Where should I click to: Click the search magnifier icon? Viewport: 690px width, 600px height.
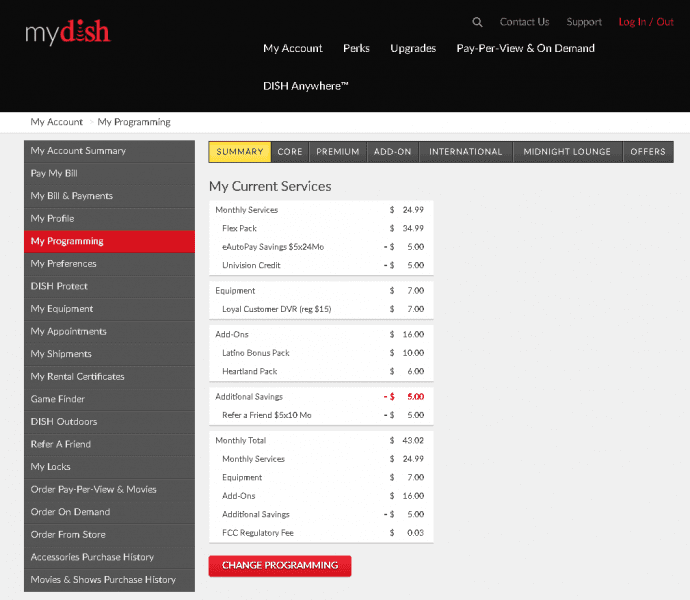[477, 22]
